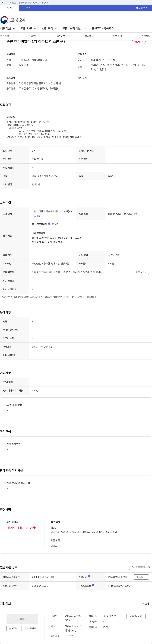Click (준)고령자(50세이상) preference value

(x=42, y=347)
